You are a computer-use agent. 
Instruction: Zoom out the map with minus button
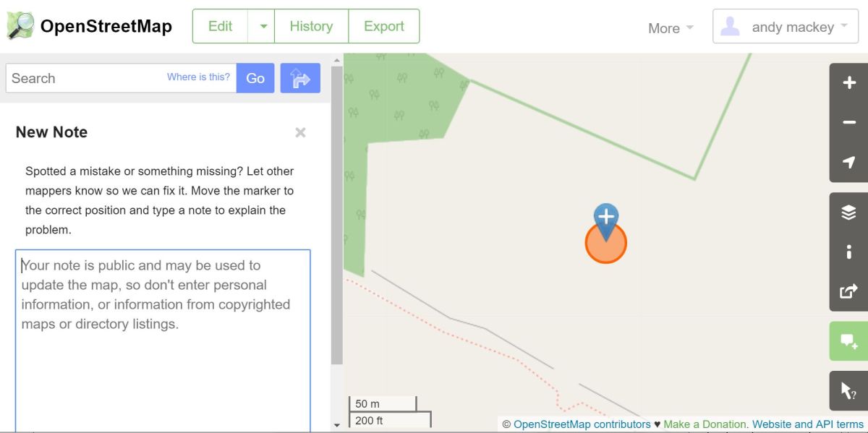[848, 123]
